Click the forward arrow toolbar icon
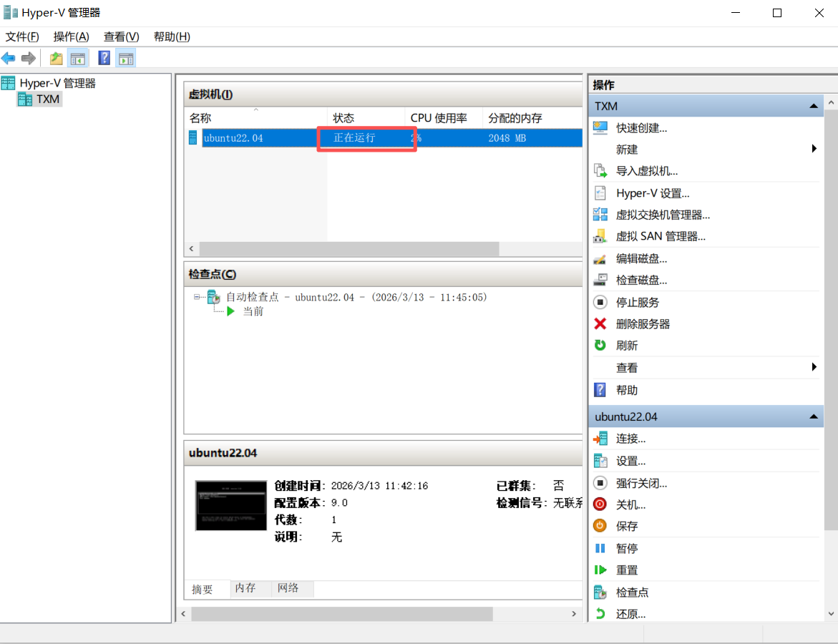The image size is (838, 644). pos(29,58)
